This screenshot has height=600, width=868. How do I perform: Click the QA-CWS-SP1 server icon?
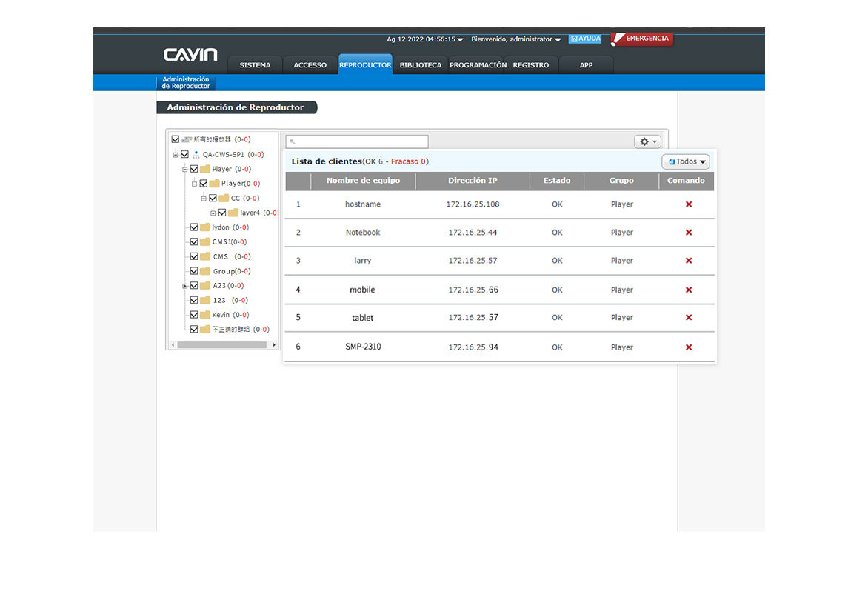[196, 154]
